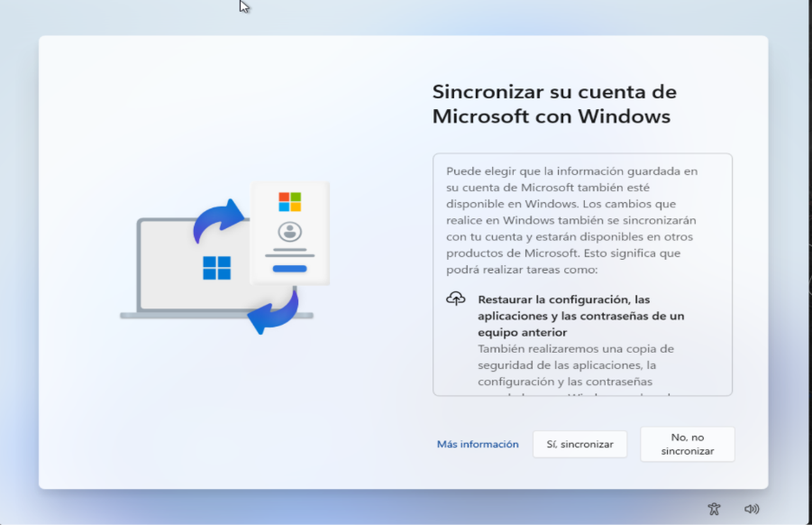
Task: Click the Sincronizar su cuenta de Microsoft heading
Action: (553, 104)
